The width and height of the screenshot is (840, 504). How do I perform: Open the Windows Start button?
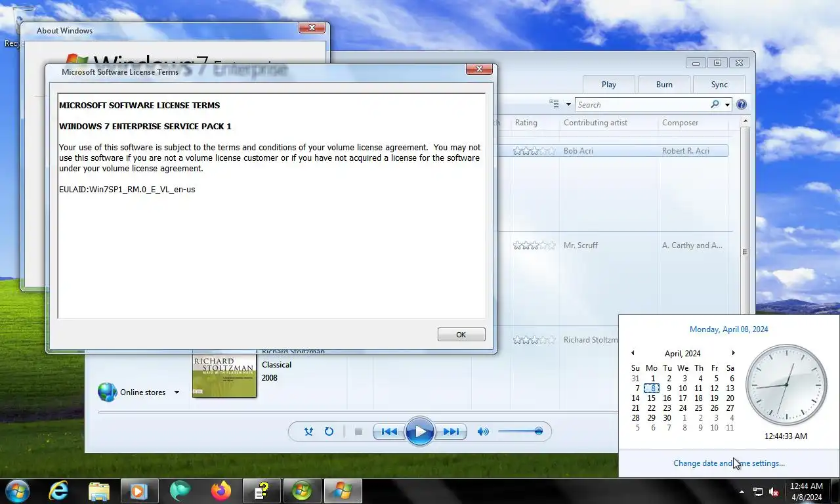click(16, 491)
